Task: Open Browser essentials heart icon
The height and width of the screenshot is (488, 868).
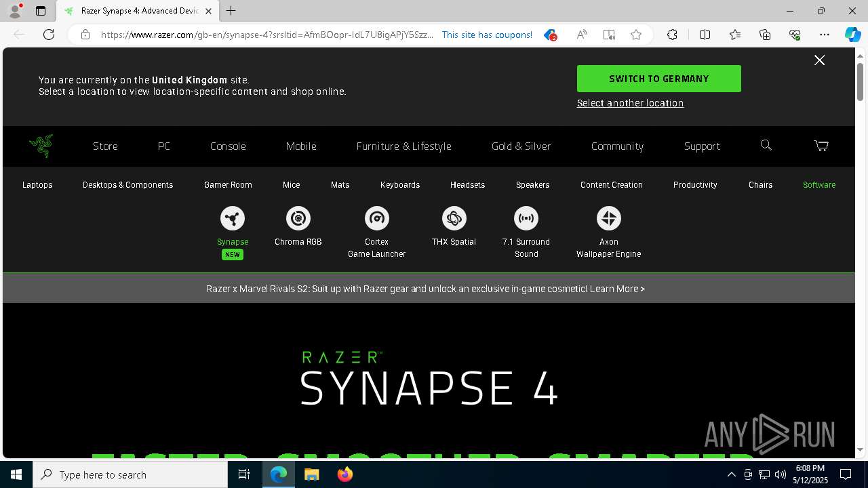Action: coord(795,35)
